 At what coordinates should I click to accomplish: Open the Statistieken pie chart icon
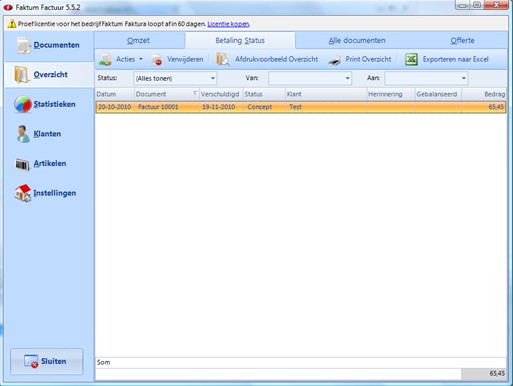(x=23, y=104)
